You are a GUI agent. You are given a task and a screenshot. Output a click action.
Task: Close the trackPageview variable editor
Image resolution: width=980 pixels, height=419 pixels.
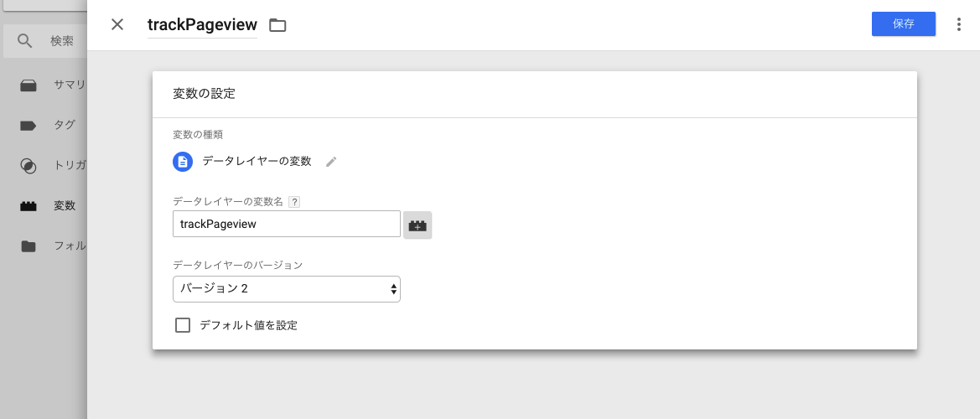pyautogui.click(x=117, y=24)
